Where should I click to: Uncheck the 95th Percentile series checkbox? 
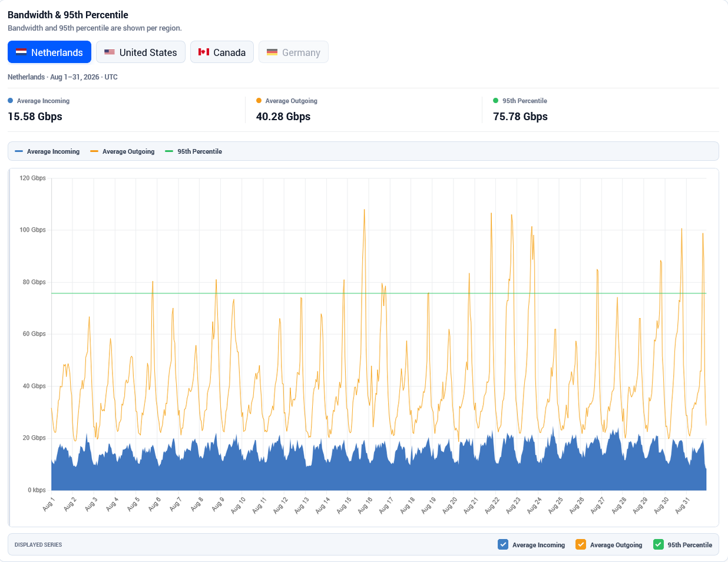(658, 544)
